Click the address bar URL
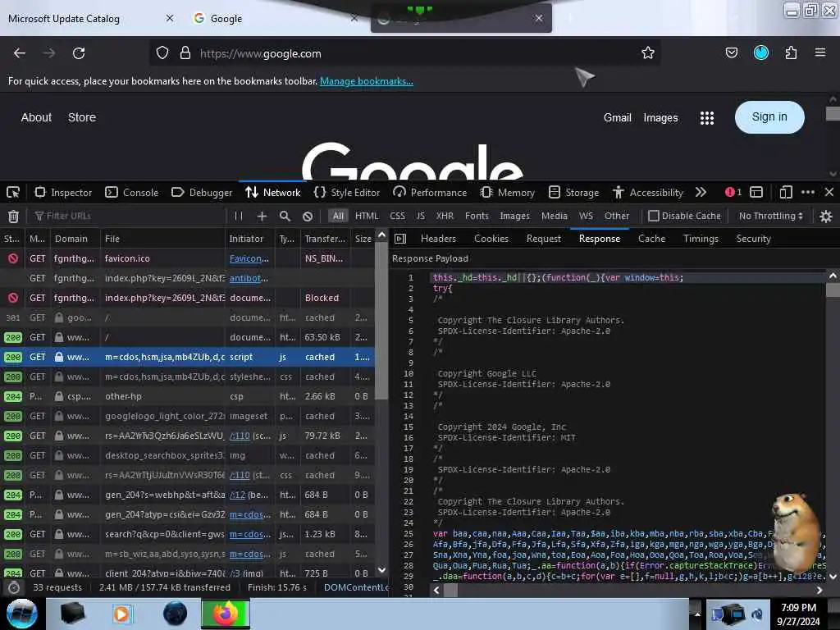The width and height of the screenshot is (840, 630). [x=260, y=53]
